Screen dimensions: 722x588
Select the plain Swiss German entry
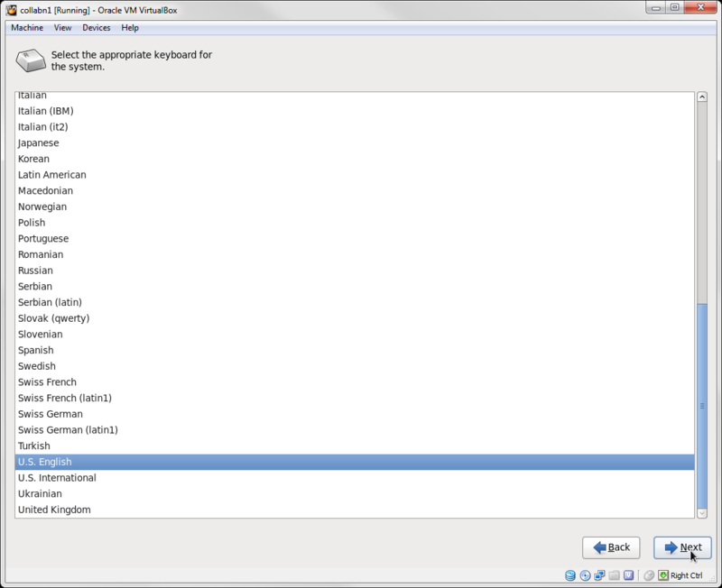tap(355, 414)
